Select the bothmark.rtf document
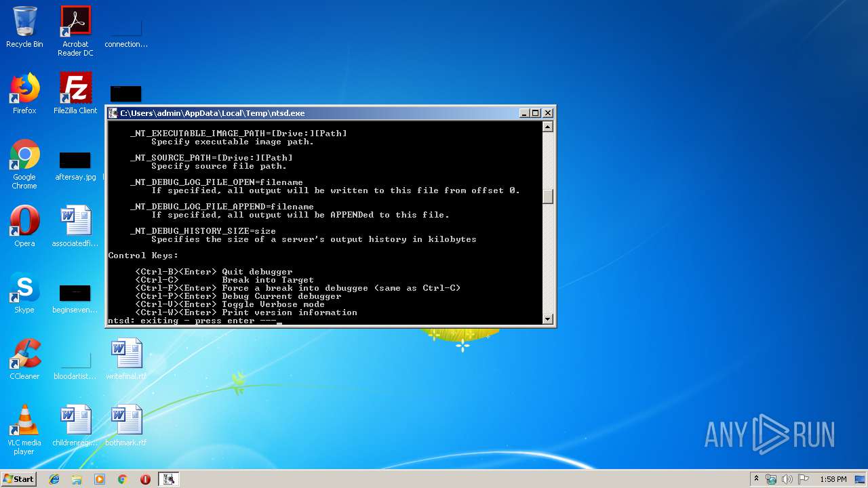 point(126,426)
